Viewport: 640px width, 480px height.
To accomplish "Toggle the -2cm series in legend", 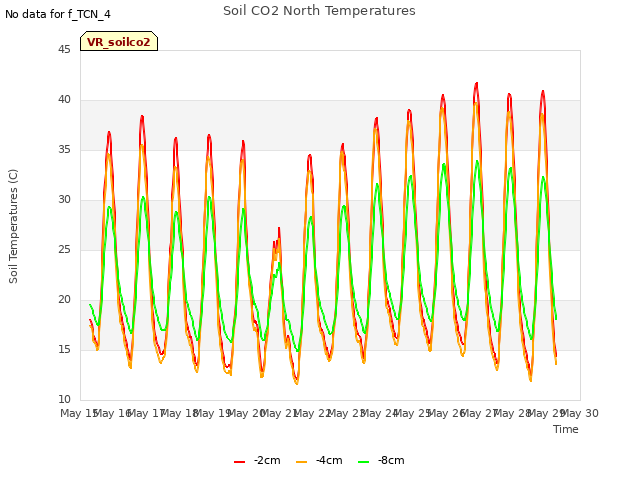I will coord(258,460).
